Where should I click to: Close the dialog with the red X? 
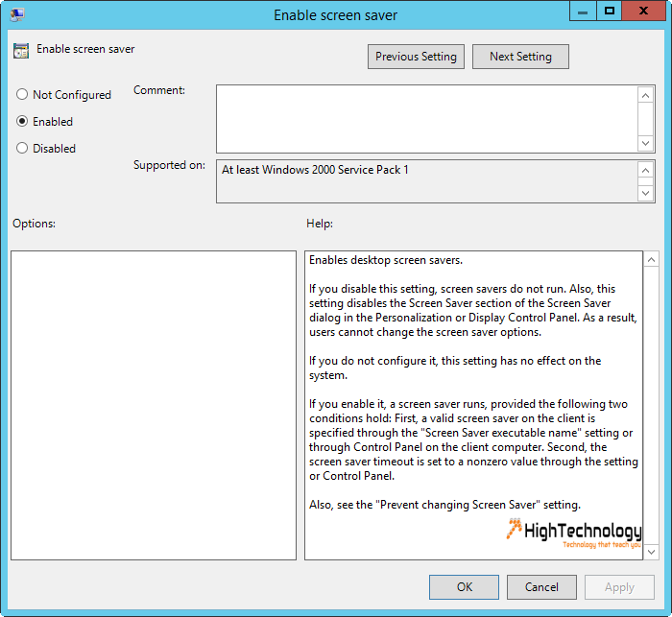643,12
